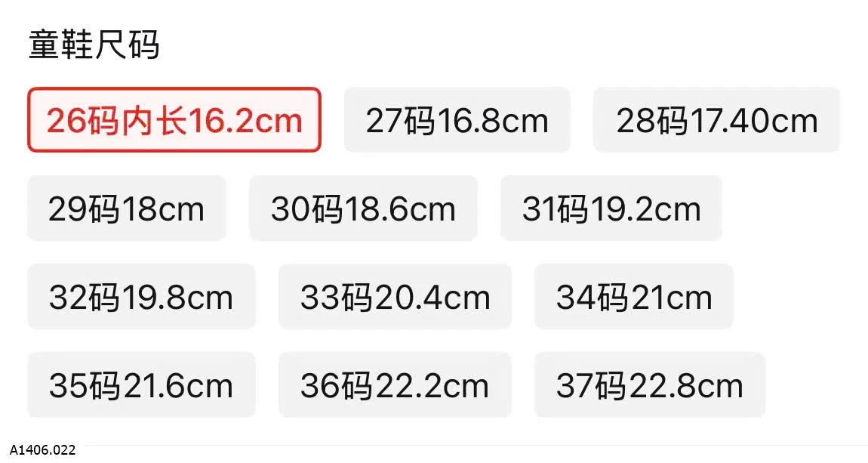The height and width of the screenshot is (463, 868).
Task: Choose size 36码22.2cm
Action: pyautogui.click(x=395, y=384)
